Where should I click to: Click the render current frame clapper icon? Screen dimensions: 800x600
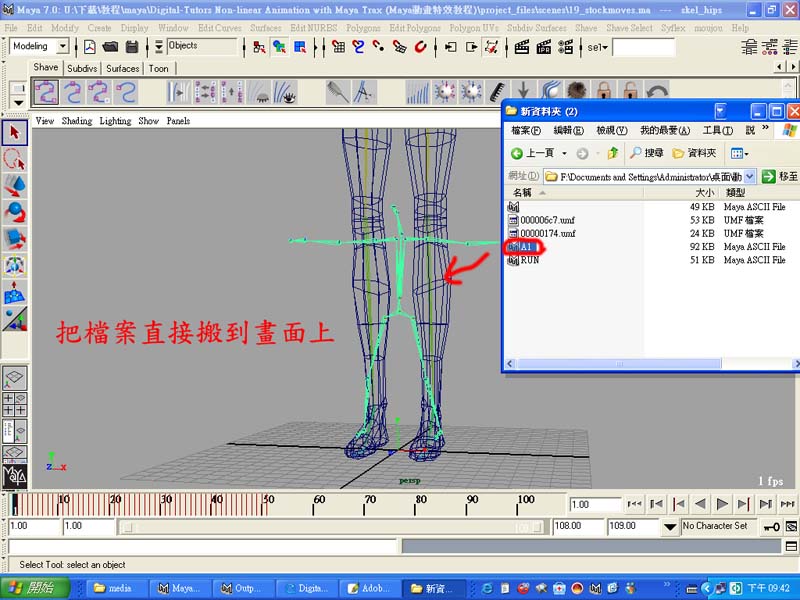pos(521,47)
